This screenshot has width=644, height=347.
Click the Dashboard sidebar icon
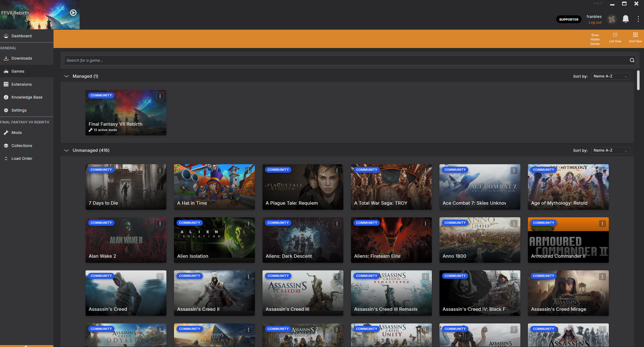tap(6, 36)
